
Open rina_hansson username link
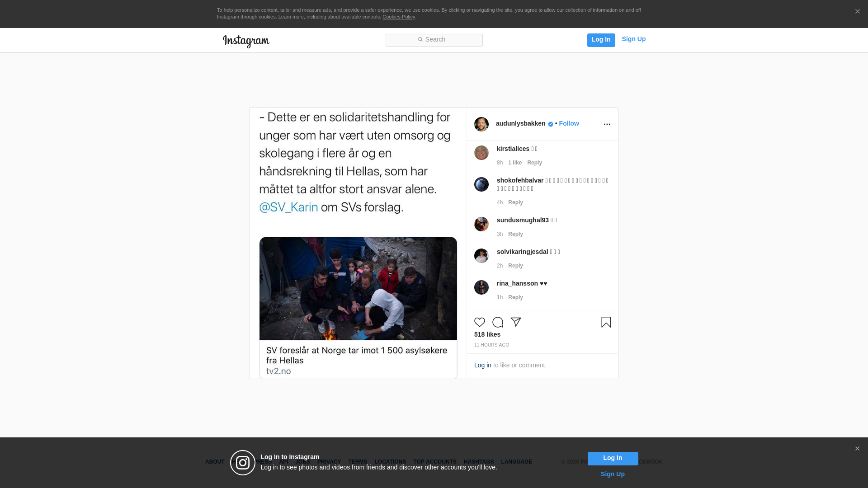click(x=517, y=283)
